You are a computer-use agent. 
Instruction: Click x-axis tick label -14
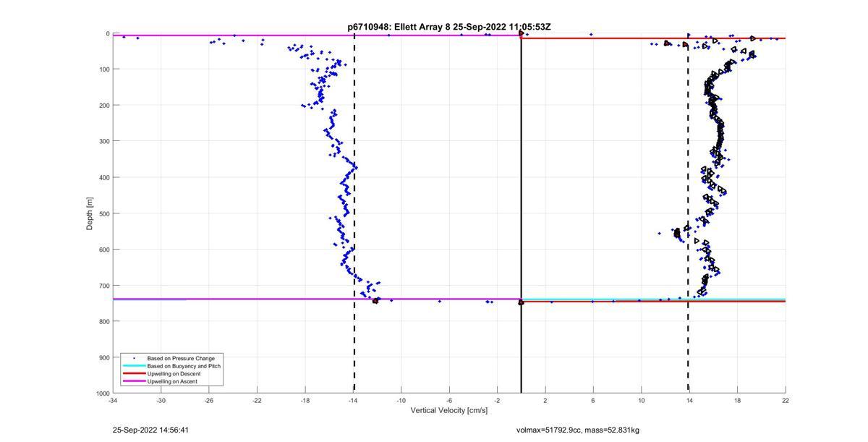tap(353, 400)
